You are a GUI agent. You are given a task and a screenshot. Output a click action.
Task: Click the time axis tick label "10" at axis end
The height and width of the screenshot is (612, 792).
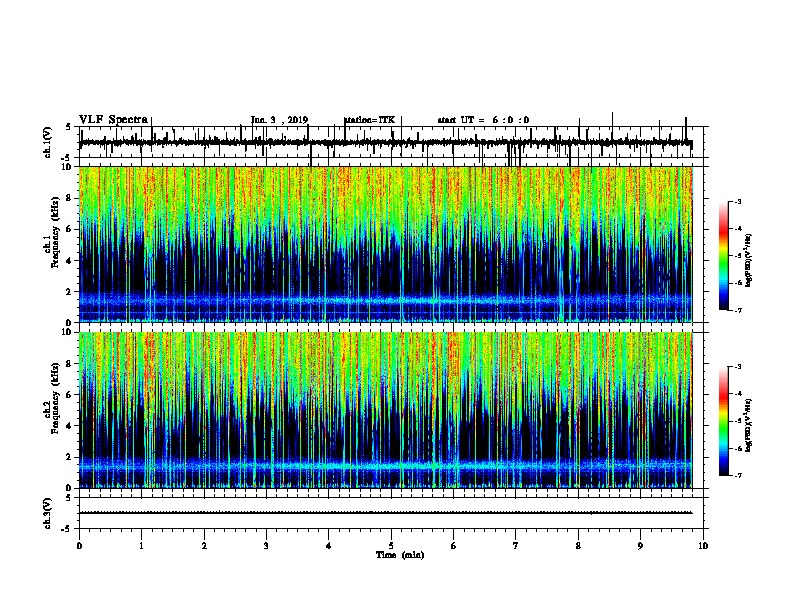click(x=703, y=546)
